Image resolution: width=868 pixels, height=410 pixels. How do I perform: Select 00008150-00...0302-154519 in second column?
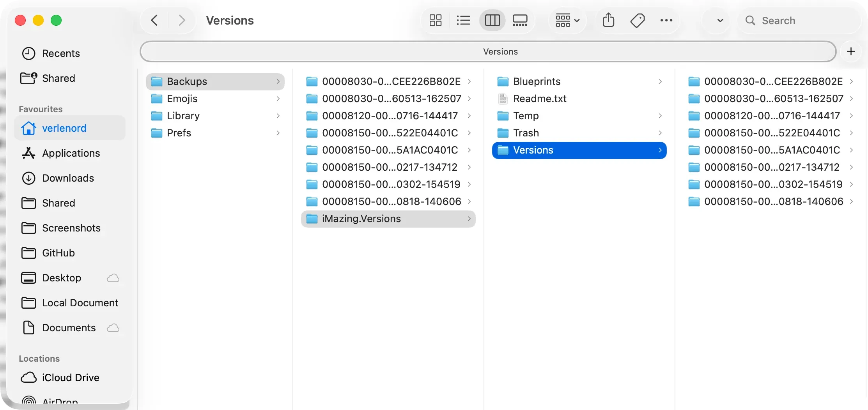pos(388,184)
